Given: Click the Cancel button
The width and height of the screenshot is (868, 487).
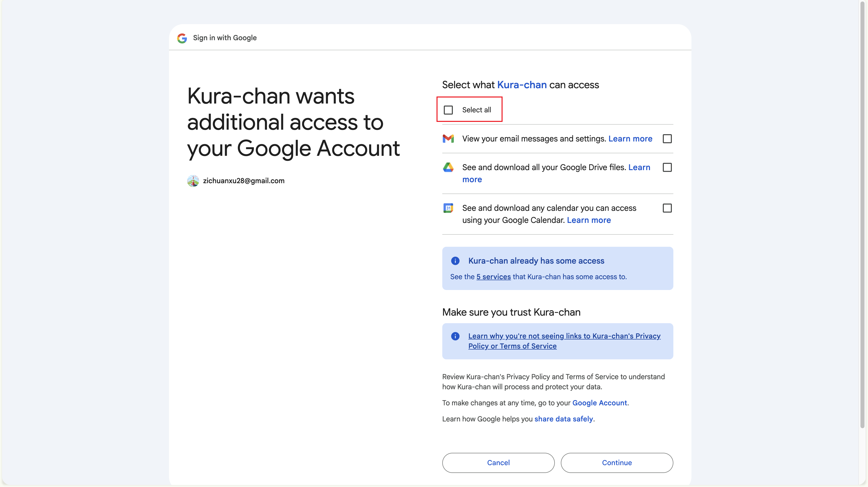Looking at the screenshot, I should (498, 463).
